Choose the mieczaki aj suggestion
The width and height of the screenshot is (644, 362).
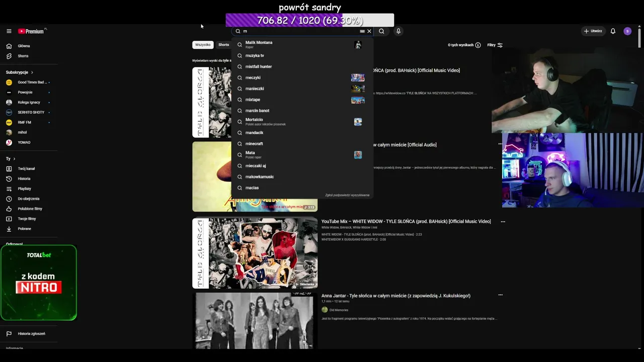coord(302,166)
